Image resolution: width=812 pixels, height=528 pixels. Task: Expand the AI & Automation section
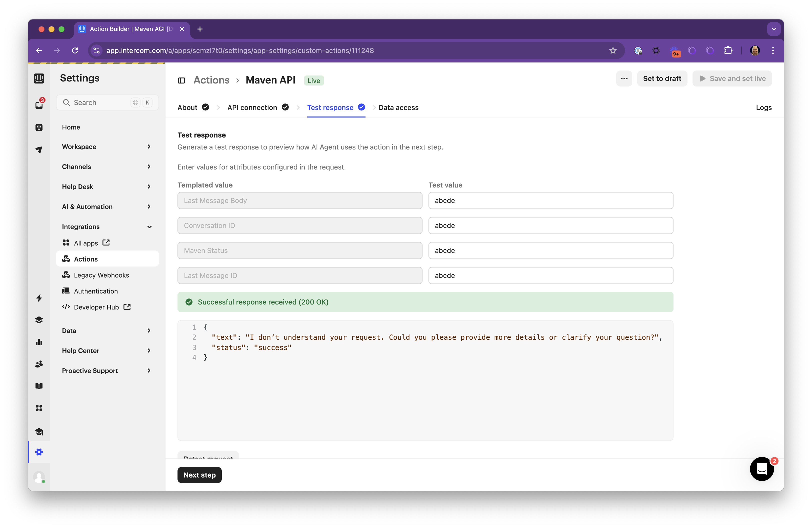[x=107, y=207]
